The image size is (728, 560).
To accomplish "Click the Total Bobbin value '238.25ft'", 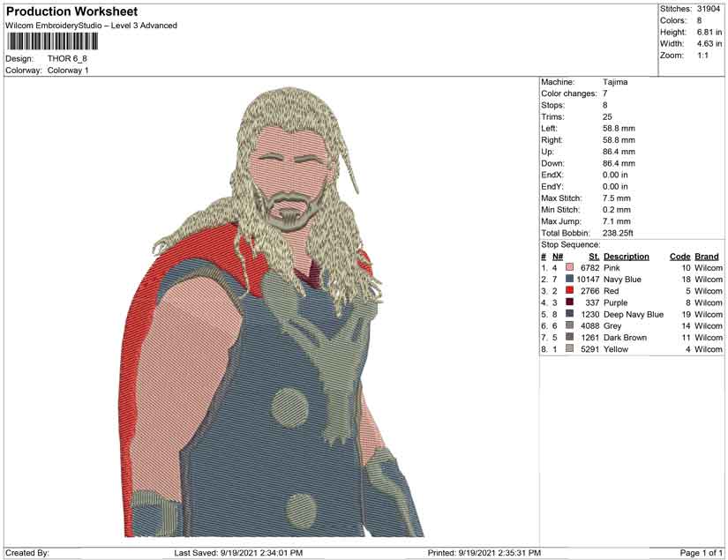I will pyautogui.click(x=618, y=233).
